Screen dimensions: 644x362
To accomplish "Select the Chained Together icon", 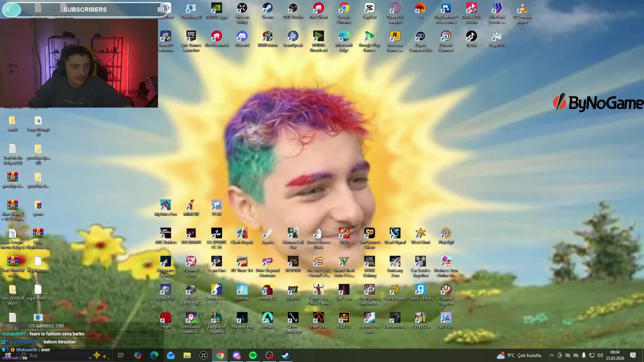I will click(x=446, y=295).
